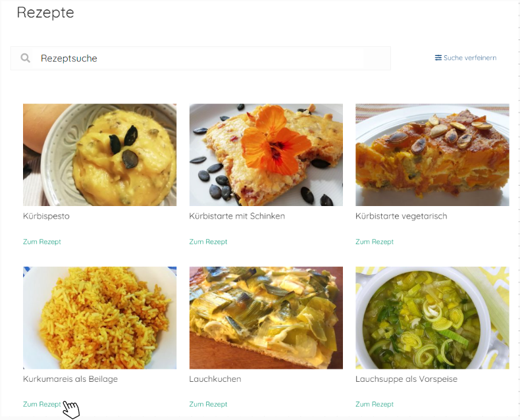Open the Kurkumareis als Beilage photo
The height and width of the screenshot is (420, 520).
coord(99,317)
